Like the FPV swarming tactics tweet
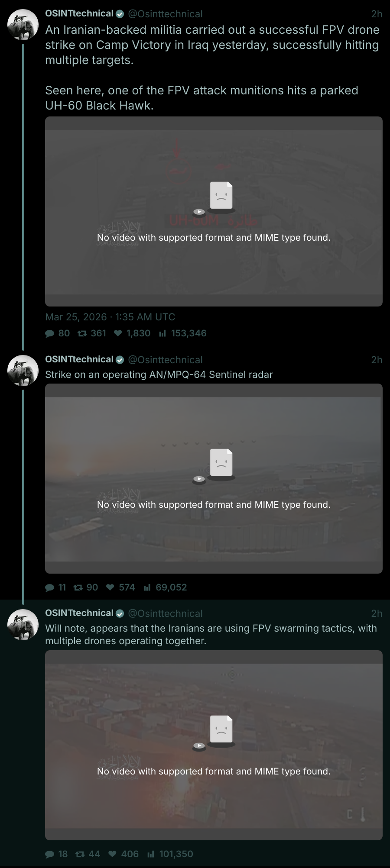 pos(112,854)
